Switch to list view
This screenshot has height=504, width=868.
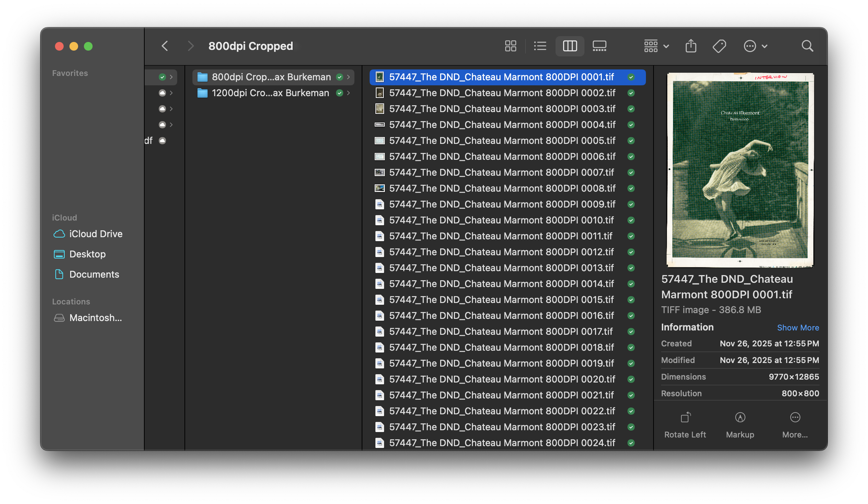pos(540,46)
